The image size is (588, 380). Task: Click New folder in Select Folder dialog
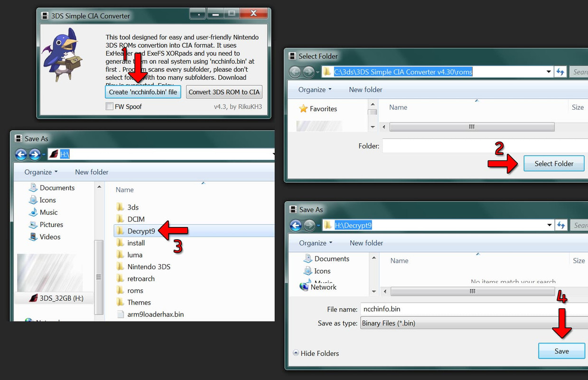coord(365,89)
